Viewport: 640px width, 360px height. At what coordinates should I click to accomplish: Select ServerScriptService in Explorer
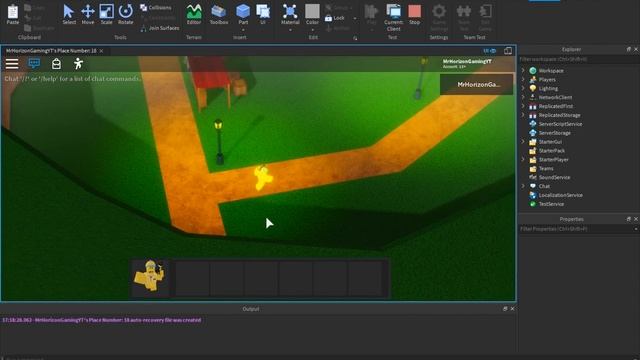560,124
